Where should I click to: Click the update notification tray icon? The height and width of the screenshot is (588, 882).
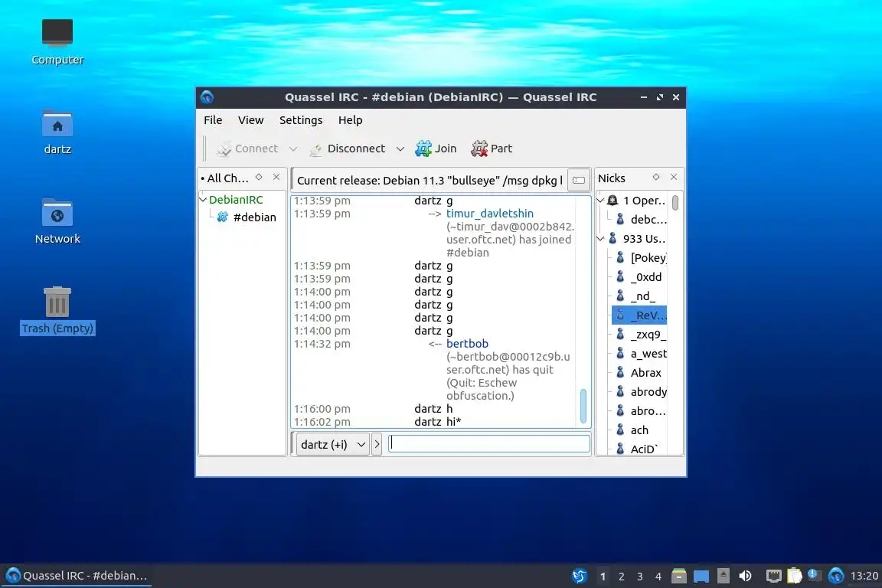point(814,575)
